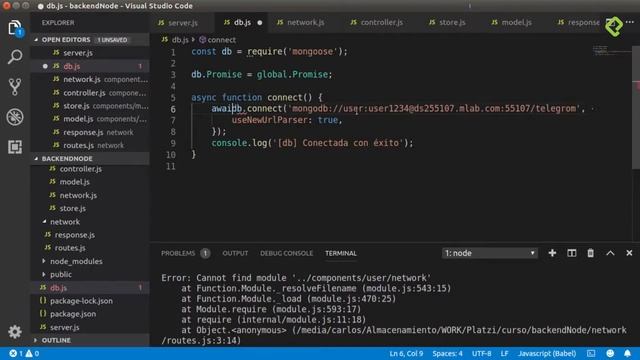This screenshot has height=360, width=640.
Task: Open network.js in Open Editors list
Action: pos(90,79)
